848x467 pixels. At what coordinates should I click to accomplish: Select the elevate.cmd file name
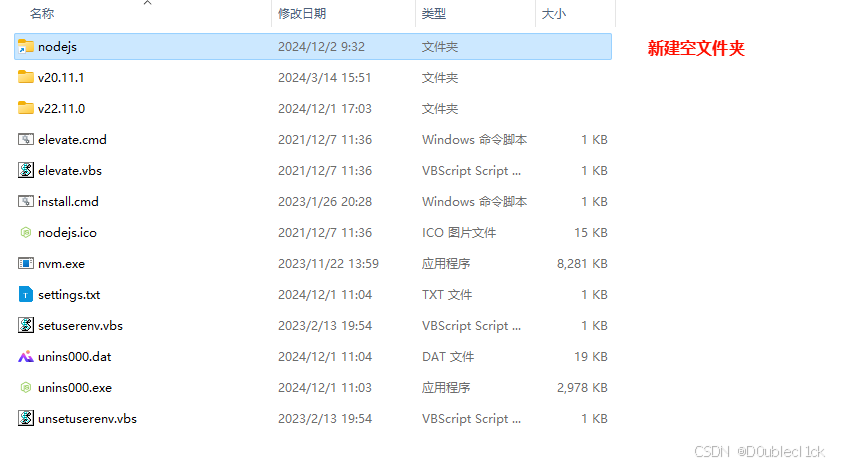[x=72, y=140]
